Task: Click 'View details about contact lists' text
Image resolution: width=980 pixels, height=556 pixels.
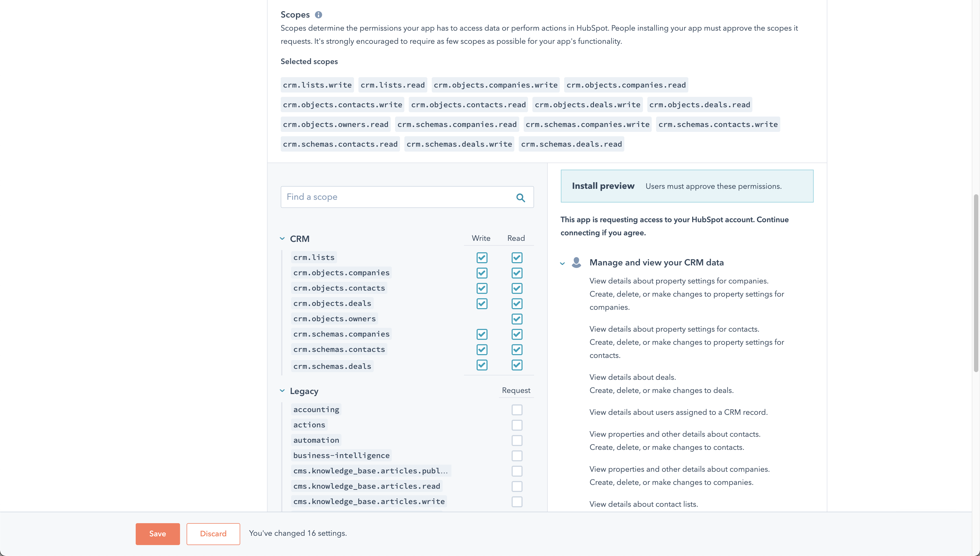Action: point(644,504)
